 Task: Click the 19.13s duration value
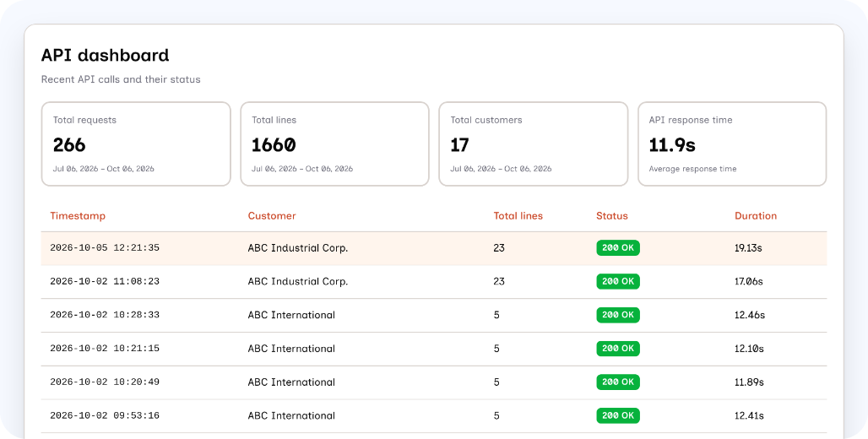tap(748, 248)
